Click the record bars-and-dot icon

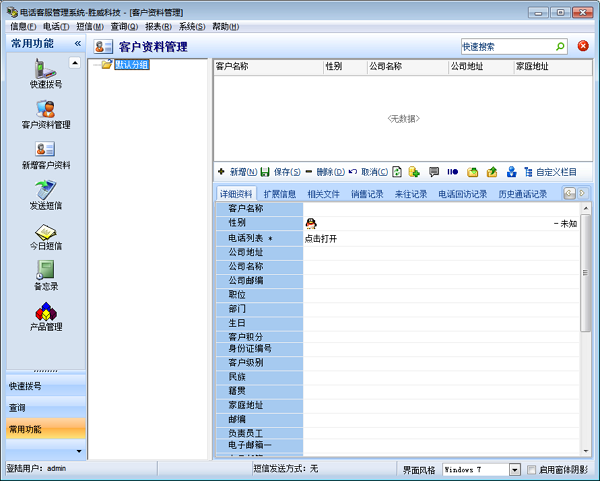click(453, 172)
